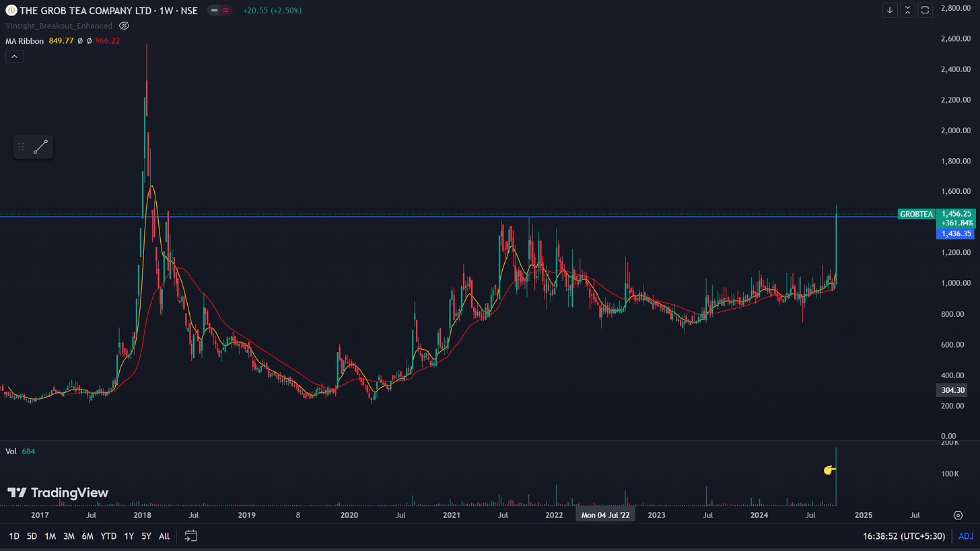Click the pink approximate-data indicator icon

[x=226, y=10]
